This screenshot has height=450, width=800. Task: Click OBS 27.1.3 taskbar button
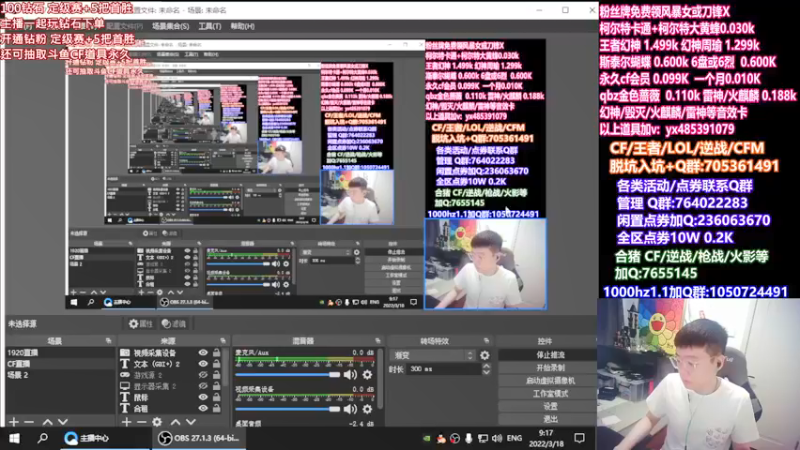point(197,438)
